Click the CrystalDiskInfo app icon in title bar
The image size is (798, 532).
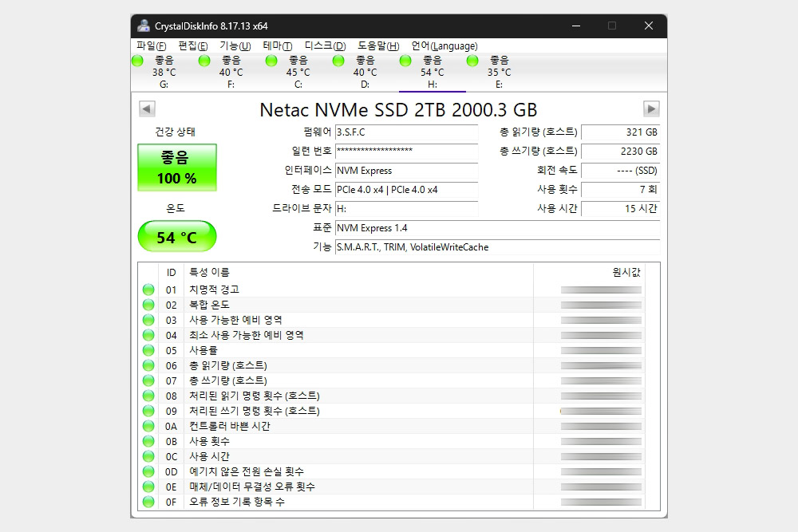pos(144,26)
